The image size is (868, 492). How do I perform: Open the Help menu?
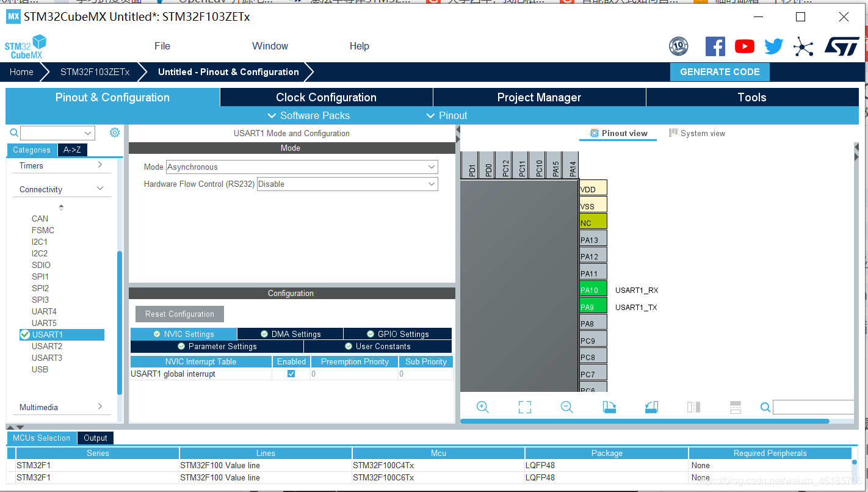(x=359, y=46)
